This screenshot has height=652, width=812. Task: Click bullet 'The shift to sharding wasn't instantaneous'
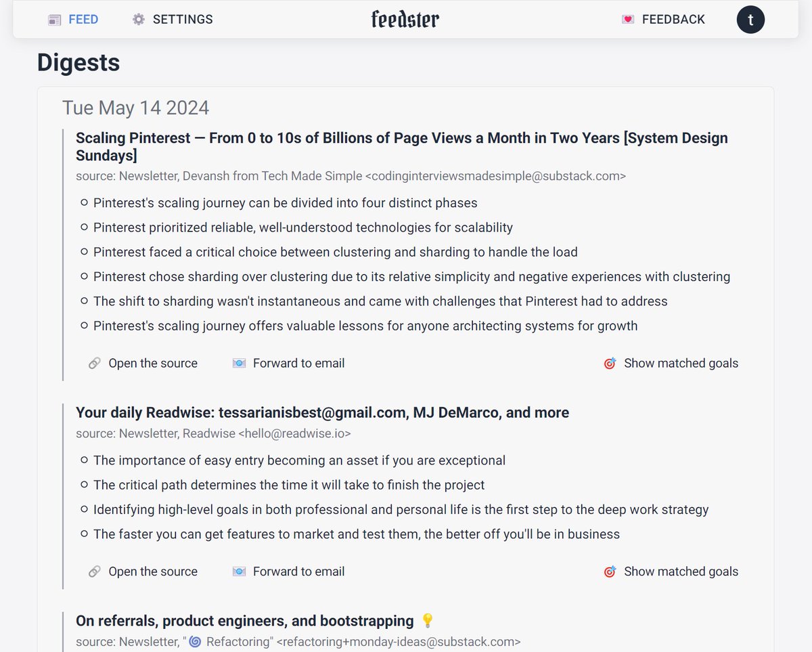click(x=380, y=301)
